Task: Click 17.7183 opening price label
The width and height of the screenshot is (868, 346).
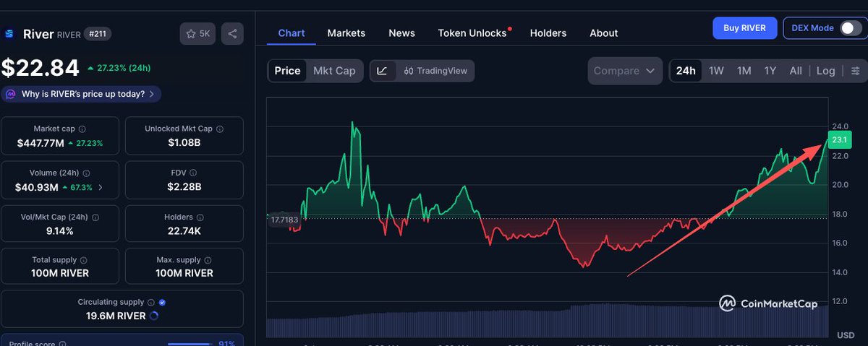Action: [x=283, y=219]
